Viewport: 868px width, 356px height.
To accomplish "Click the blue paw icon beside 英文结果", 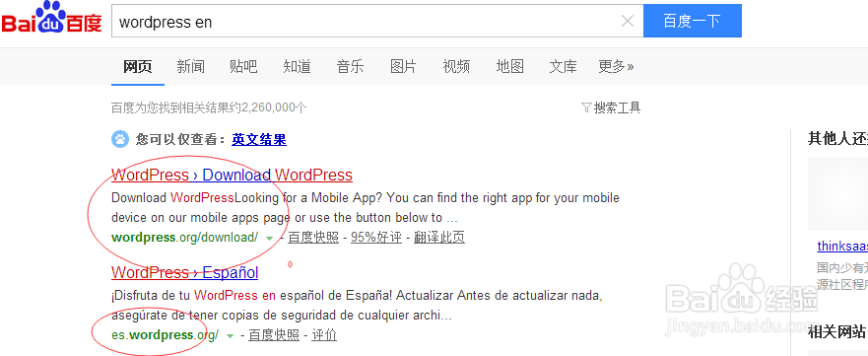I will click(120, 139).
